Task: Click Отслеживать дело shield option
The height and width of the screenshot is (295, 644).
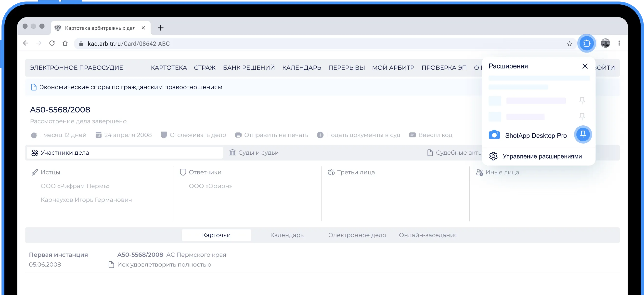Action: [x=193, y=135]
